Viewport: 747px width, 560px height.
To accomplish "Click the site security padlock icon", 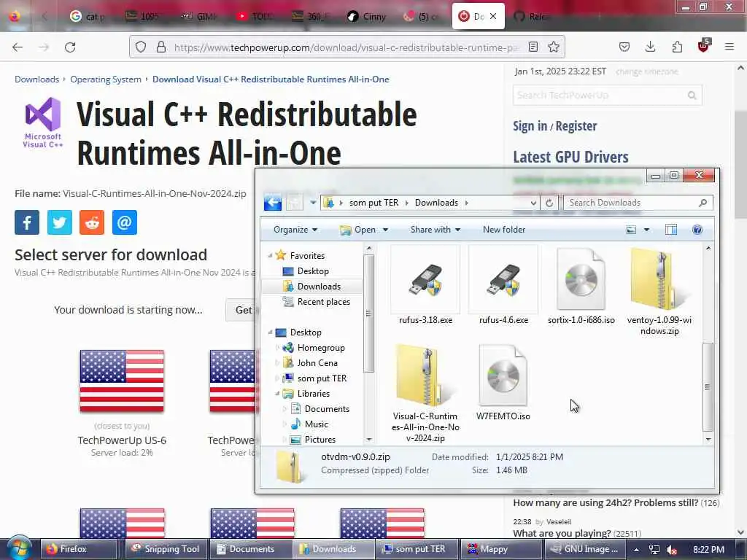I will [161, 47].
